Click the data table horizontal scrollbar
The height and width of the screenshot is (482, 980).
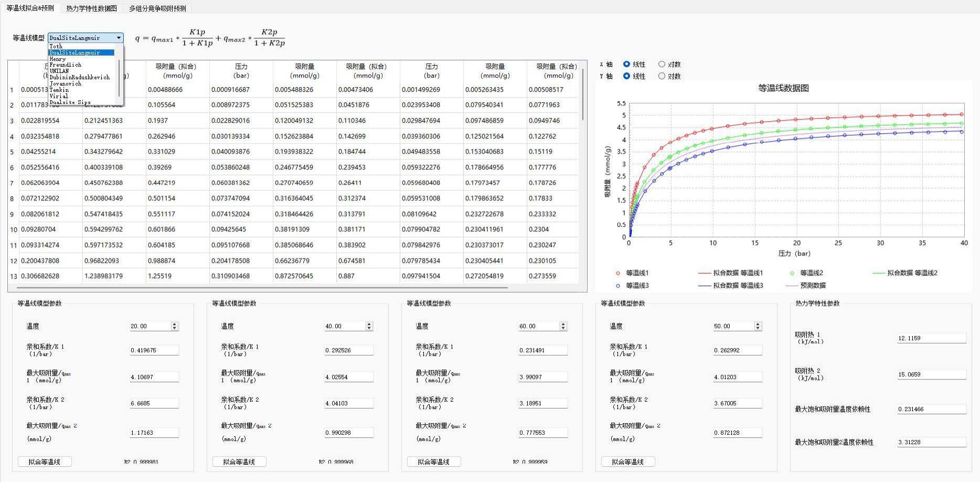262,287
